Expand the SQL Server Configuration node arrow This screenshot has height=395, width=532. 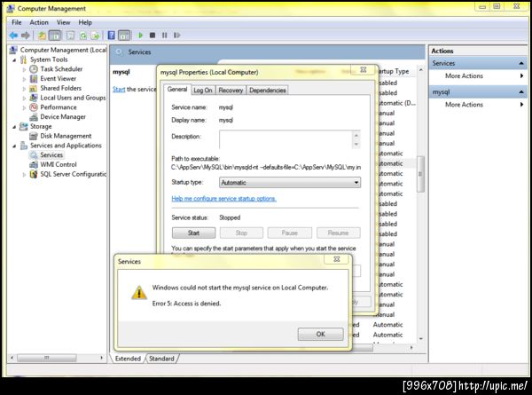[x=25, y=174]
